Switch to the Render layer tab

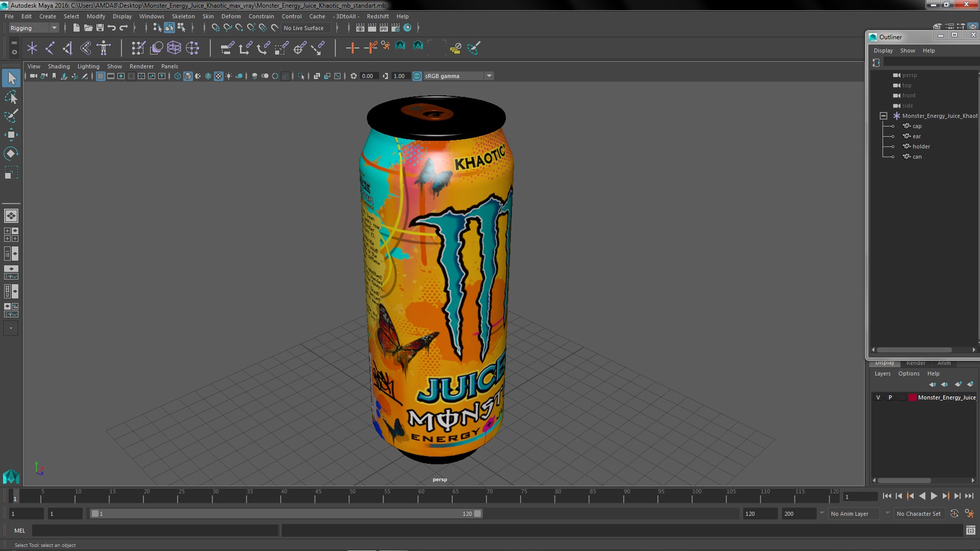(x=916, y=363)
